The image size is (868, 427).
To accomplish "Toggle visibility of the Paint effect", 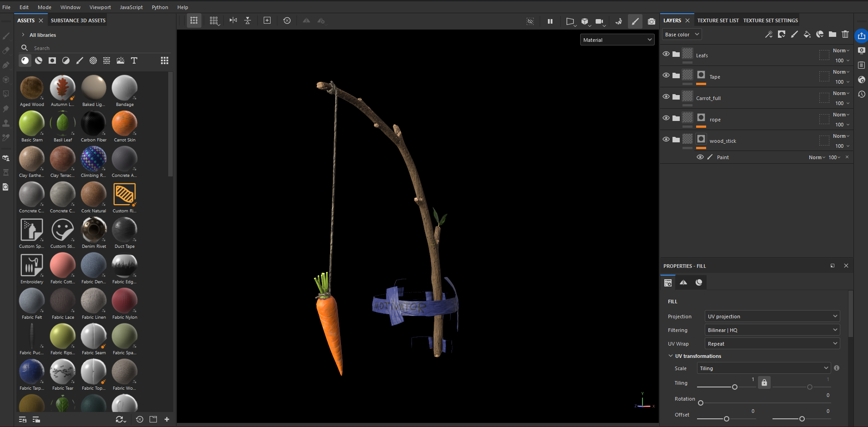I will click(700, 157).
